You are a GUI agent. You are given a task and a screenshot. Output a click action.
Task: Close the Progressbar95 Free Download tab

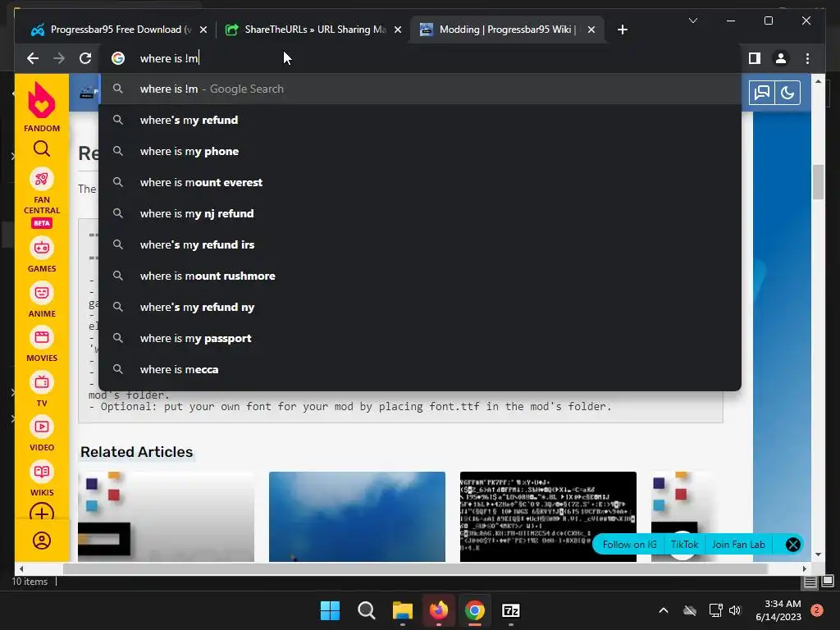click(x=203, y=30)
